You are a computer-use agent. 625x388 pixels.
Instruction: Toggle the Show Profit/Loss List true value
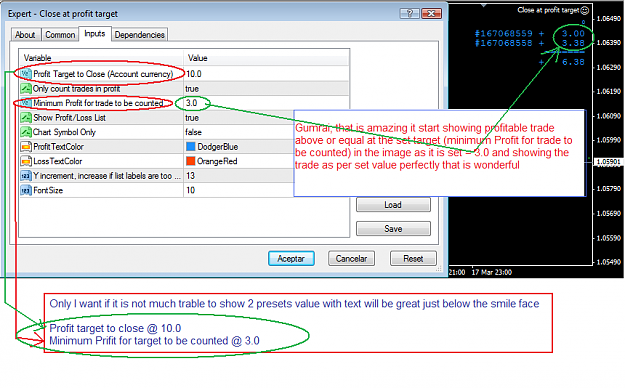[192, 118]
